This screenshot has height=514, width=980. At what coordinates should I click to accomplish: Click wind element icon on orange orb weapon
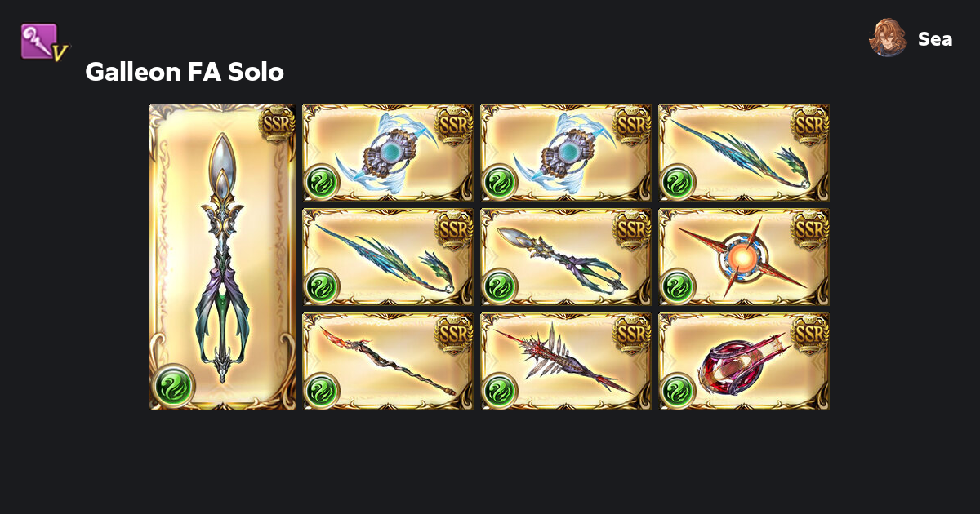pyautogui.click(x=678, y=286)
